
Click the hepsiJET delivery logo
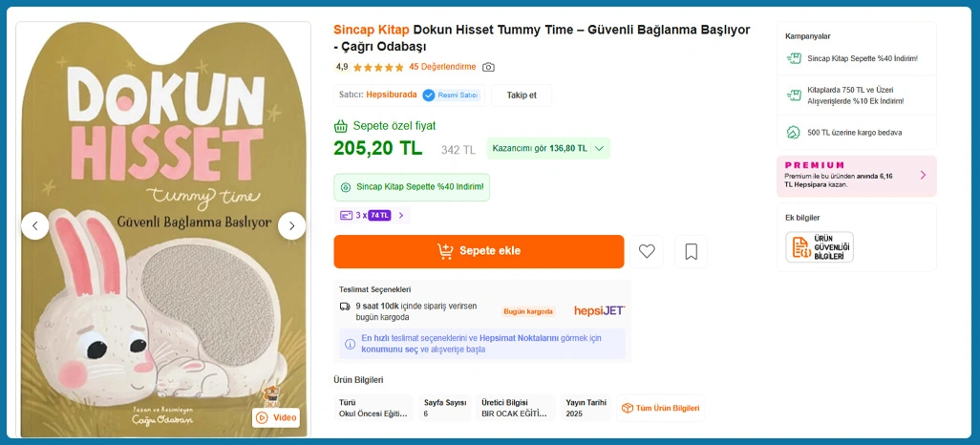599,310
